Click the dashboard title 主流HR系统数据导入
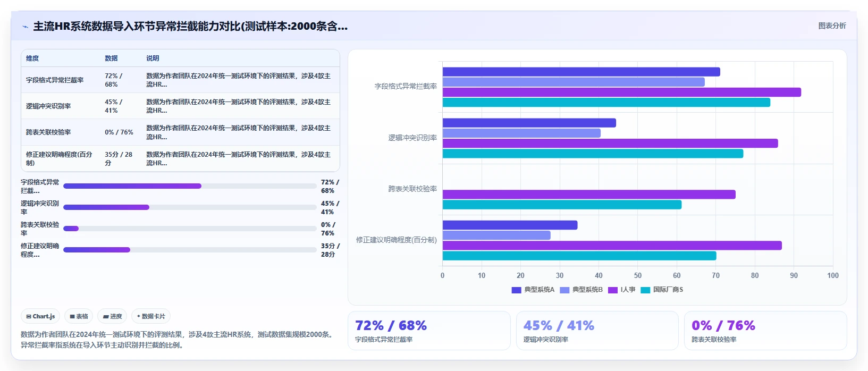Image resolution: width=868 pixels, height=371 pixels. click(x=190, y=26)
